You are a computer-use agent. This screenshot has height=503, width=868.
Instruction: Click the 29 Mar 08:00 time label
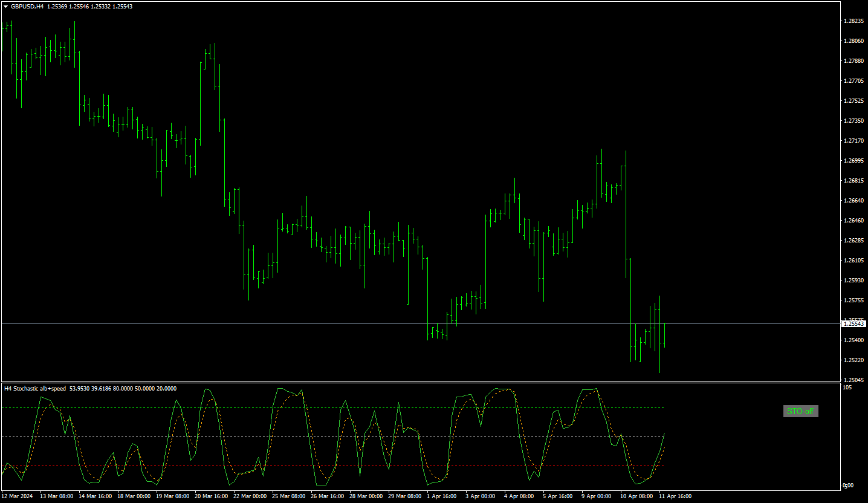[x=405, y=496]
